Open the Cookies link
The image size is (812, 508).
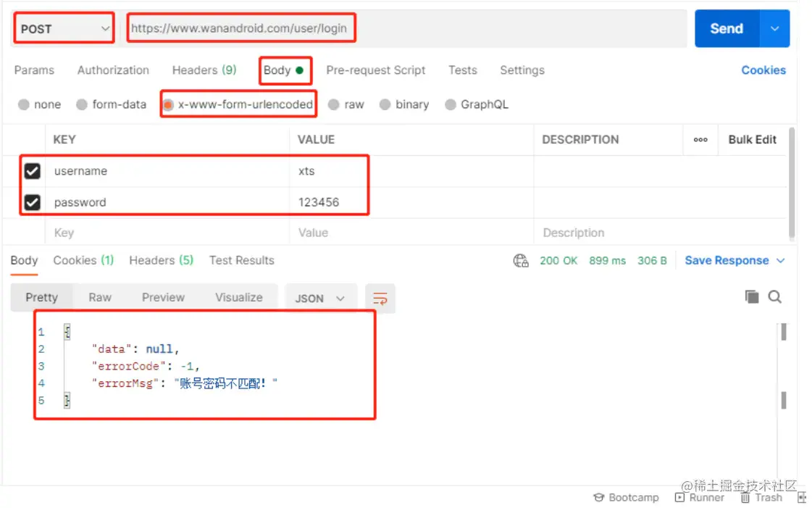click(763, 70)
